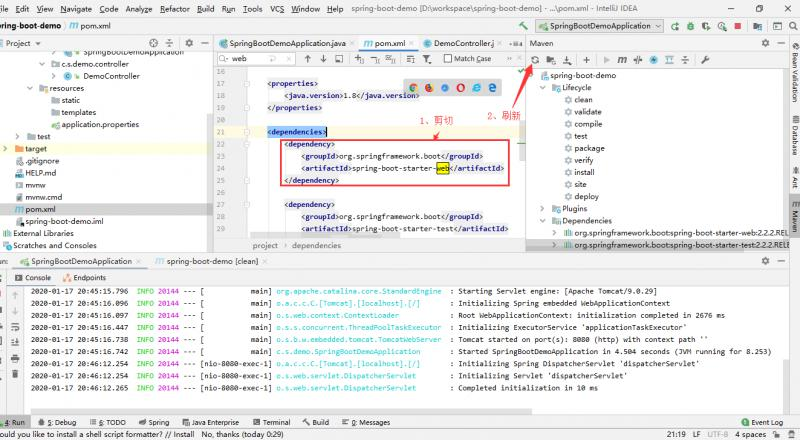This screenshot has height=440, width=800.
Task: Click the profiler run icon
Action: (722, 26)
